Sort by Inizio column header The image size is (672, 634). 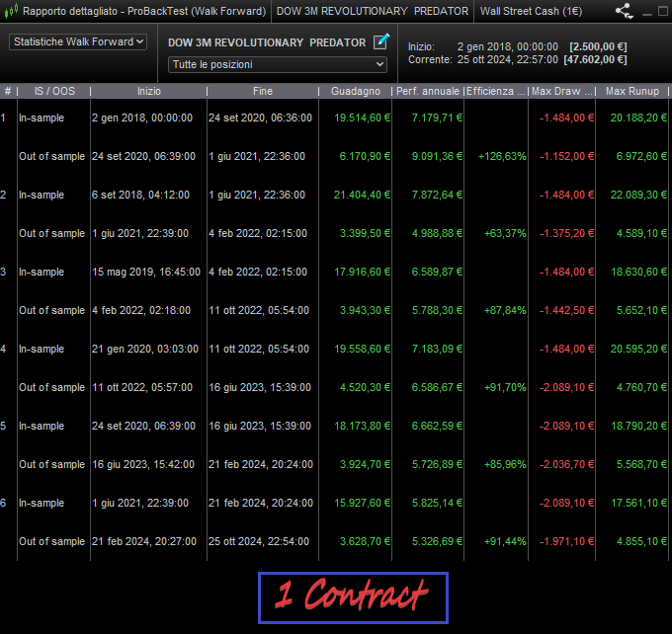pos(148,91)
